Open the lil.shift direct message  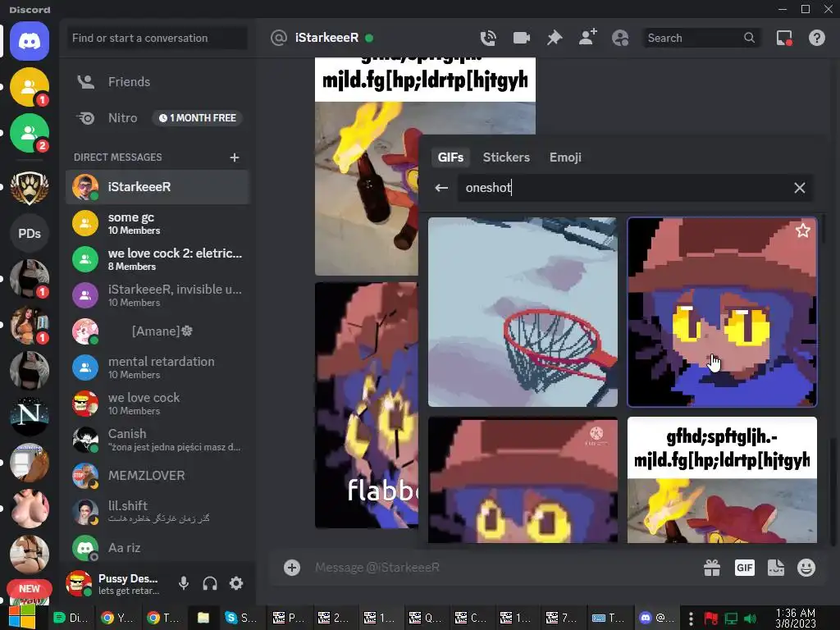click(x=157, y=512)
